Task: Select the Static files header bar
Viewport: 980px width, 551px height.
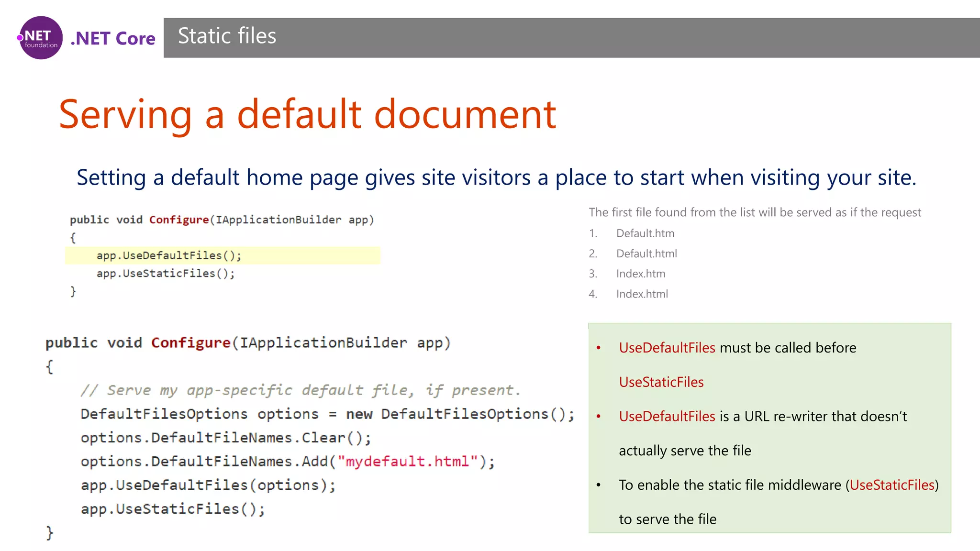Action: point(571,38)
